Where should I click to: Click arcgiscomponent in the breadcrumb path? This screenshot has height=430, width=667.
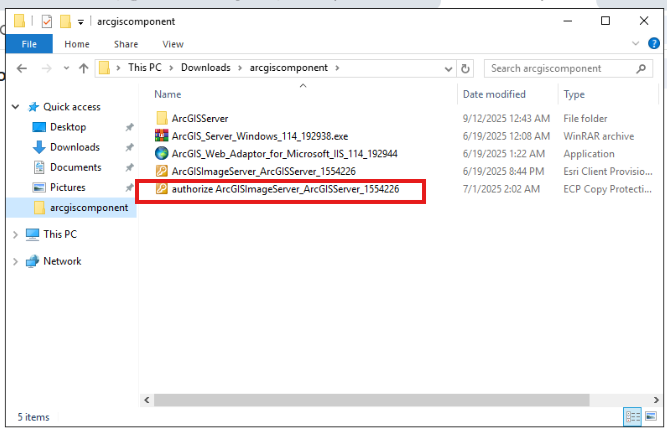click(x=288, y=68)
